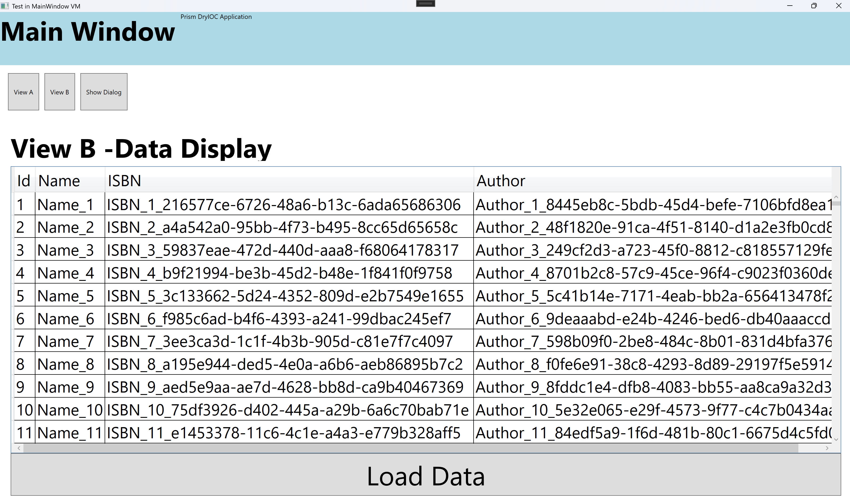The image size is (850, 504).
Task: Click the horizontal scrollbar right arrow
Action: [827, 448]
